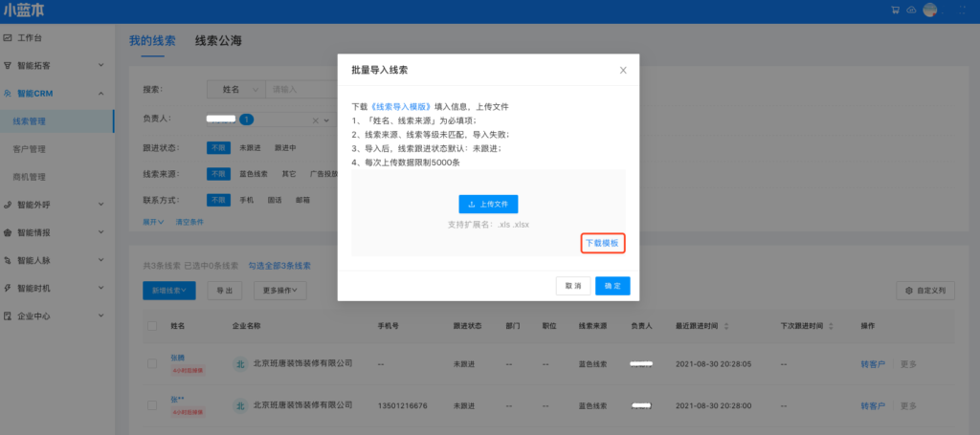Click the 上传文件 upload button

click(488, 204)
